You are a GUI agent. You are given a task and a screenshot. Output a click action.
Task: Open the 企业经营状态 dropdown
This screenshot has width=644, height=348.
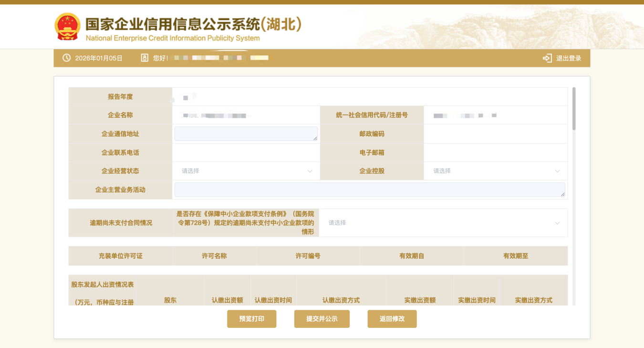(246, 171)
